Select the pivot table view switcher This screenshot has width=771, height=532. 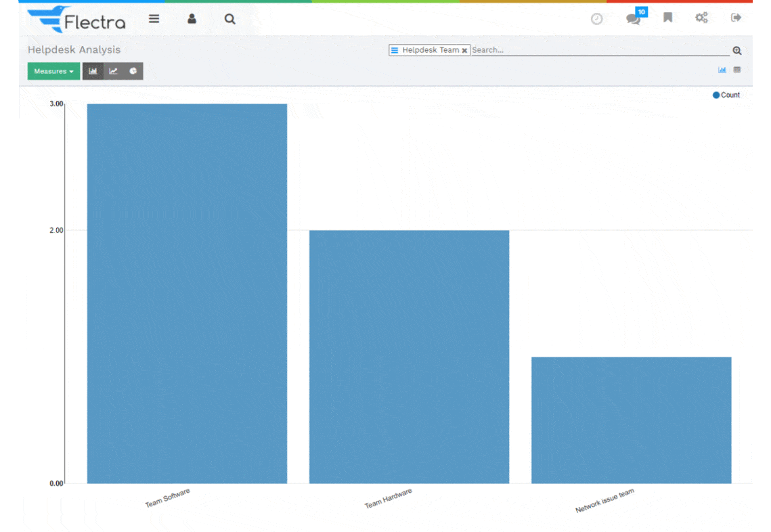click(x=737, y=70)
